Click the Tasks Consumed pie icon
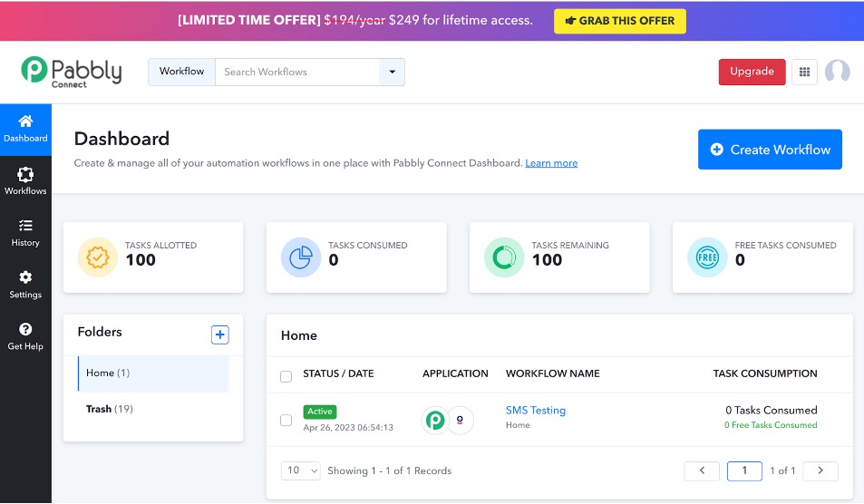This screenshot has width=864, height=504. click(x=301, y=257)
